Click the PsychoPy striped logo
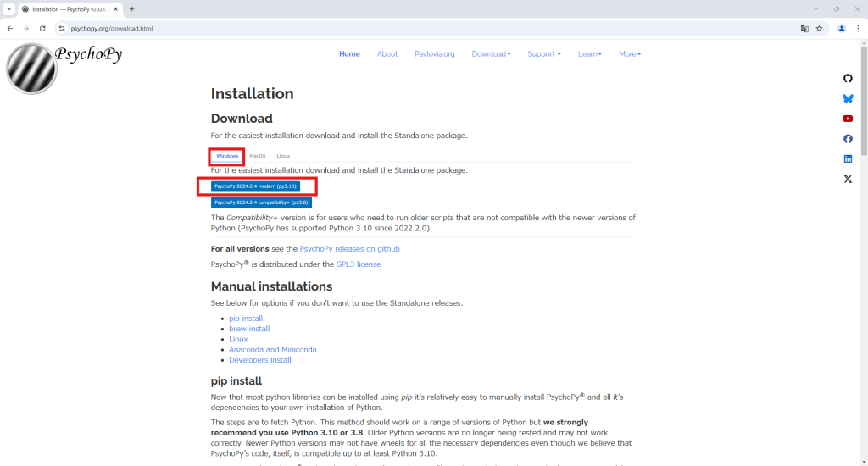This screenshot has height=466, width=868. click(x=31, y=68)
